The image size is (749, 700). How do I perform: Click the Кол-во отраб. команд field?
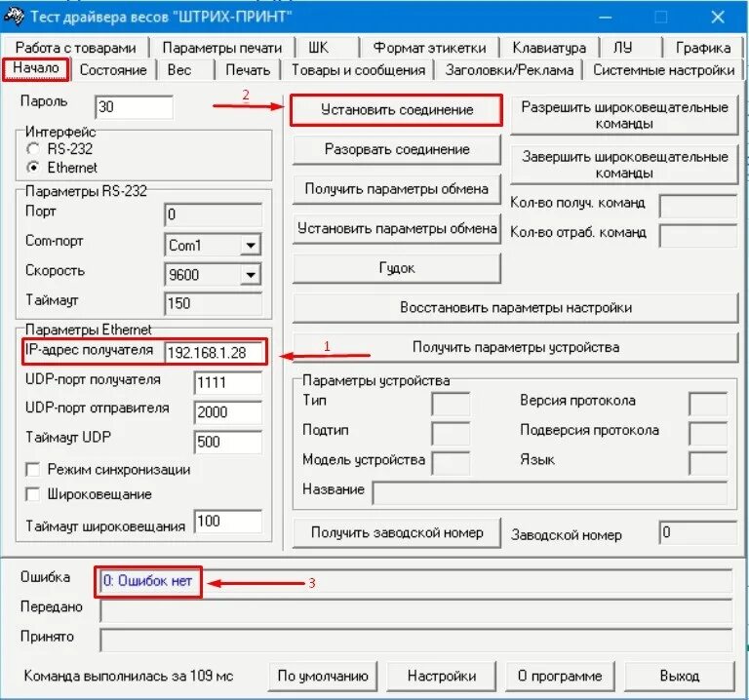[698, 236]
